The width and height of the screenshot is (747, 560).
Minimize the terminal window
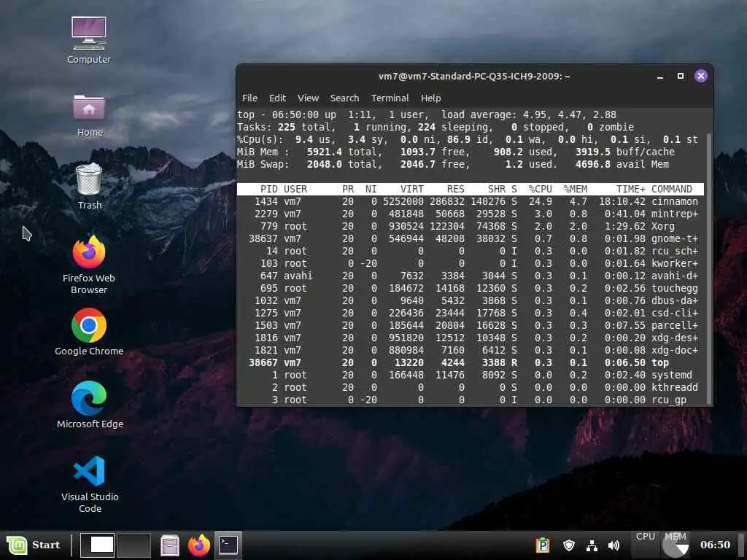click(659, 76)
